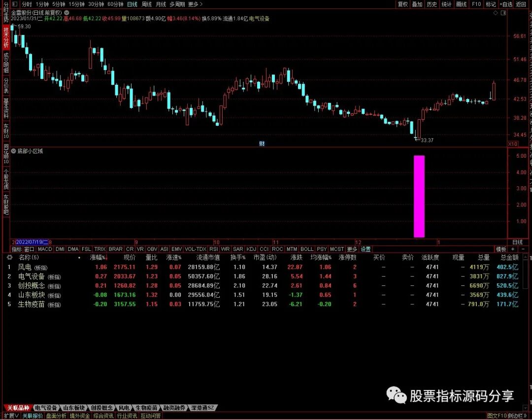The width and height of the screenshot is (532, 420).
Task: Switch to the 深港通SZ bottom tab
Action: pos(202,408)
